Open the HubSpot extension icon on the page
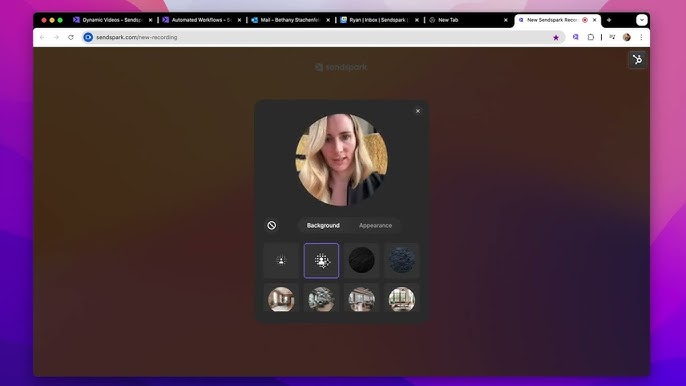Viewport: 686px width, 386px height. coord(637,60)
